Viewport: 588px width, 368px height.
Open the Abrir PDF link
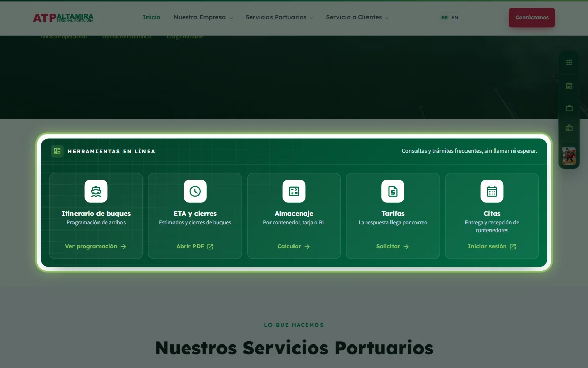pos(195,246)
